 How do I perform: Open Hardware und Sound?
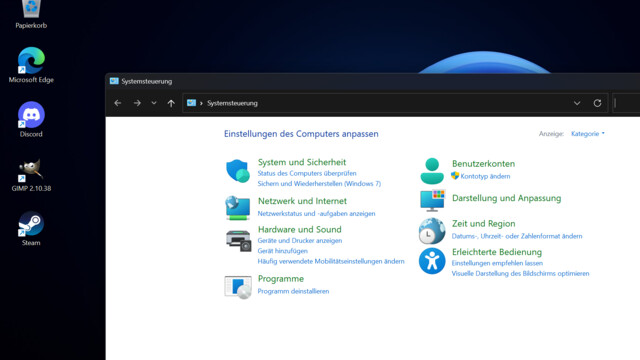tap(300, 229)
